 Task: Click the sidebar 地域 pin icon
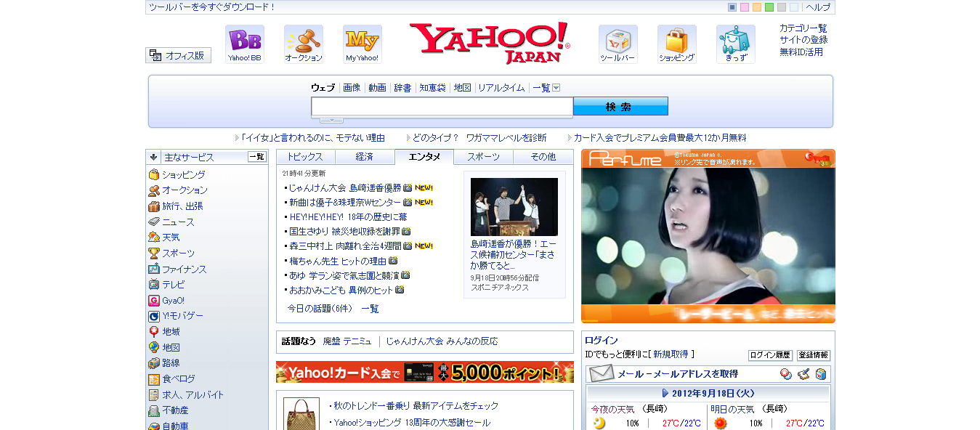[x=154, y=332]
